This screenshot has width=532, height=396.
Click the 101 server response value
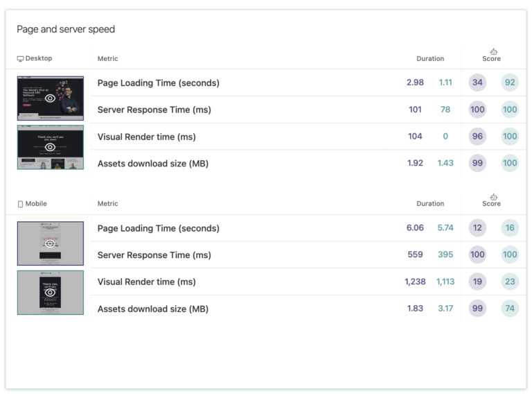[415, 110]
